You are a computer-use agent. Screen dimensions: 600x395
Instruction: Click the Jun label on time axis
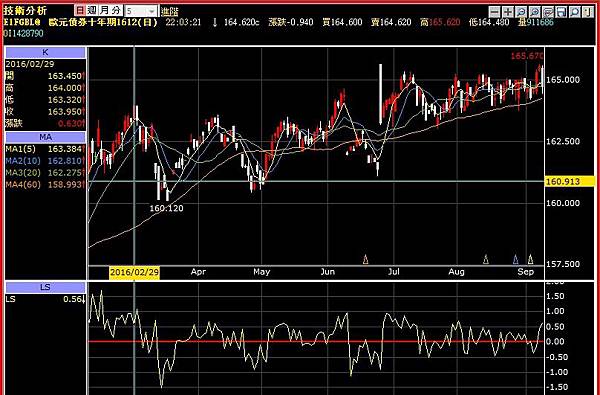click(x=328, y=272)
